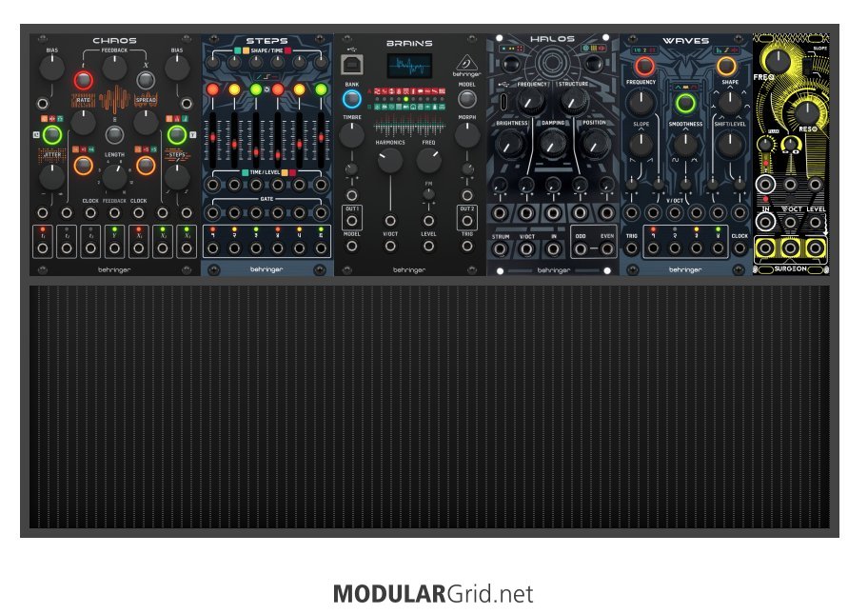This screenshot has height=614, width=868.
Task: Click the LENGTH knob on Chaos
Action: point(114,177)
